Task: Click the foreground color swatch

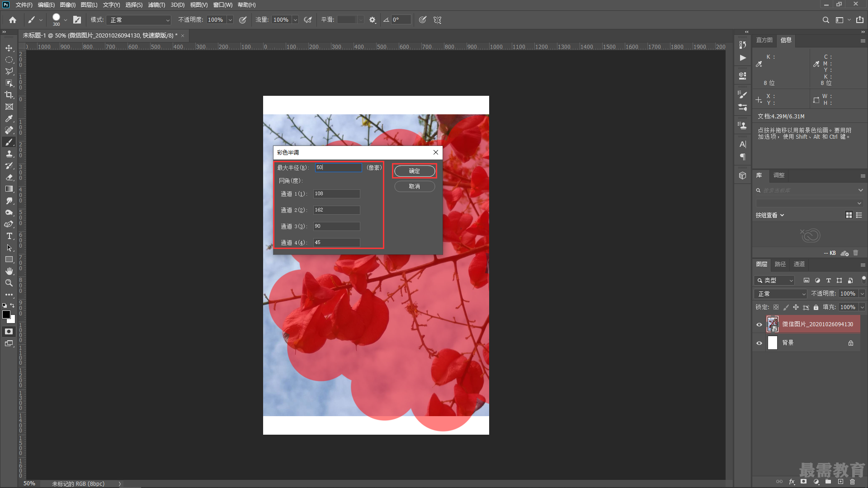Action: click(6, 314)
